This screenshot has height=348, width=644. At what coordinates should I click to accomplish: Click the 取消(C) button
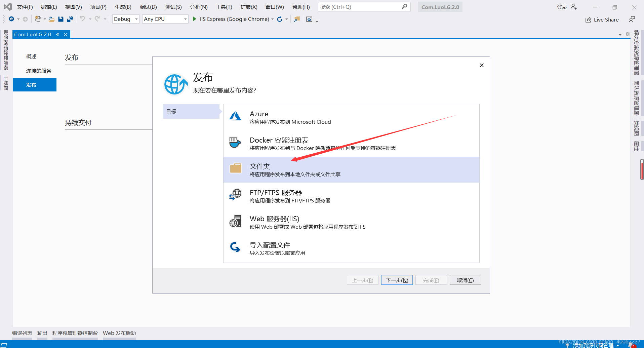(x=466, y=280)
